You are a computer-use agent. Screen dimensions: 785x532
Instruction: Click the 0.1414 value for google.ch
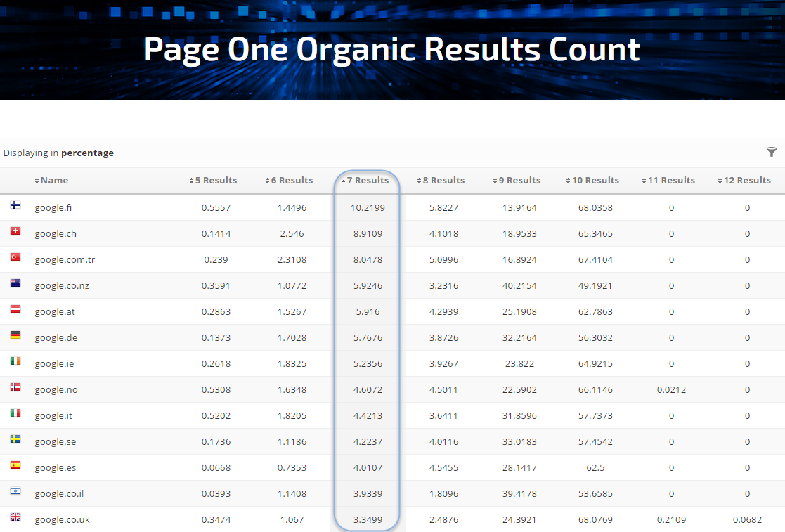216,234
